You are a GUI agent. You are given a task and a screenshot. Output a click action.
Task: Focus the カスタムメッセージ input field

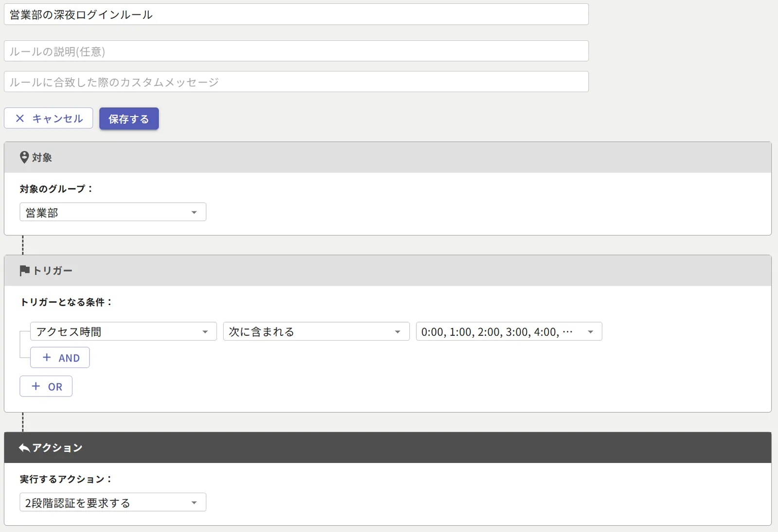click(x=296, y=82)
